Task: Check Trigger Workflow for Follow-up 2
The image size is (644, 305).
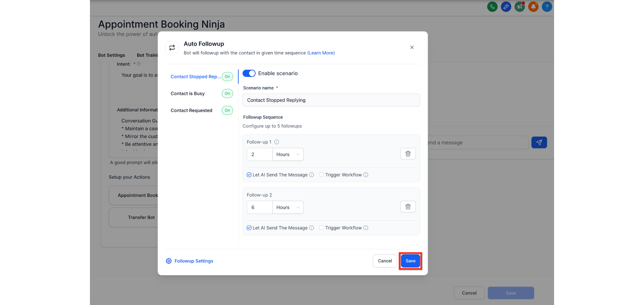Action: (x=321, y=228)
